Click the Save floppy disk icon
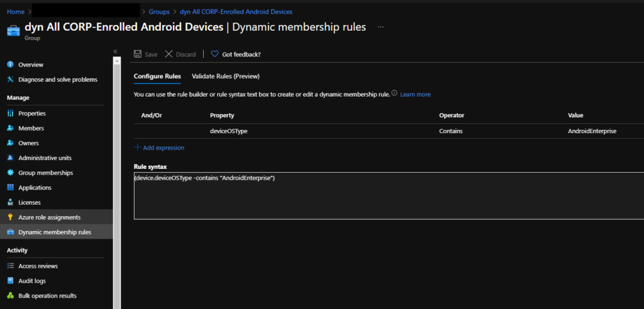The image size is (644, 309). pyautogui.click(x=138, y=54)
